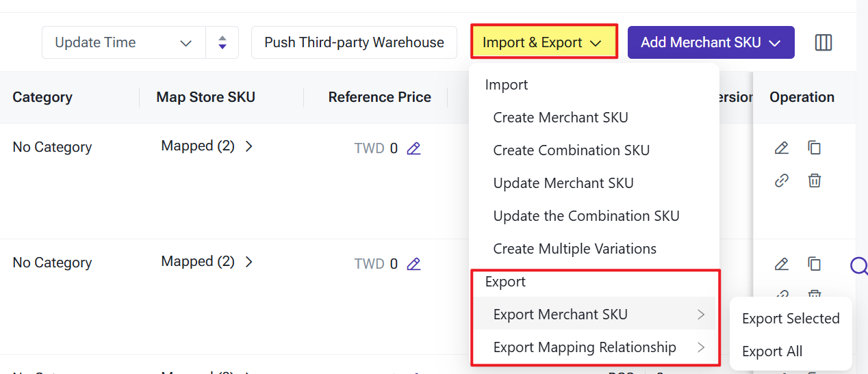Open the Import & Export dropdown
This screenshot has height=374, width=868.
[x=544, y=42]
